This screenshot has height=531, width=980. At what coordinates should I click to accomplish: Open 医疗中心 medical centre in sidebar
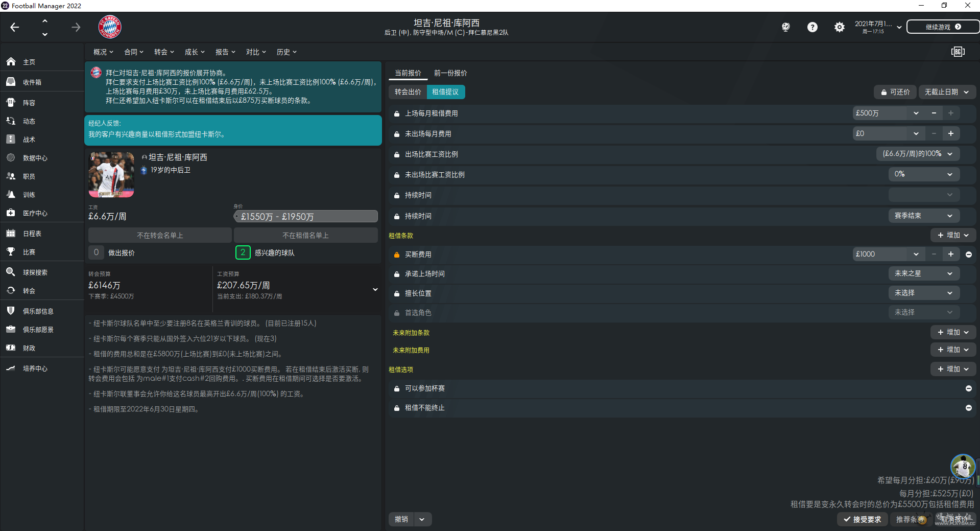(x=11, y=213)
